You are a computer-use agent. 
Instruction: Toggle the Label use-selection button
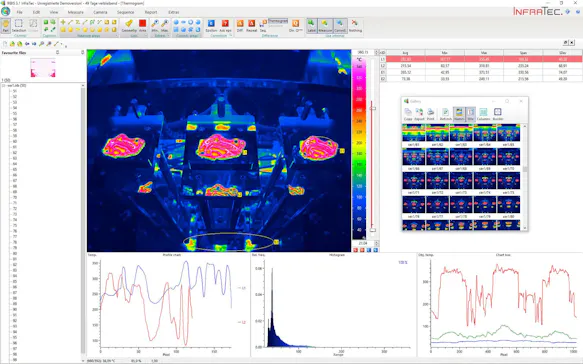pos(311,26)
